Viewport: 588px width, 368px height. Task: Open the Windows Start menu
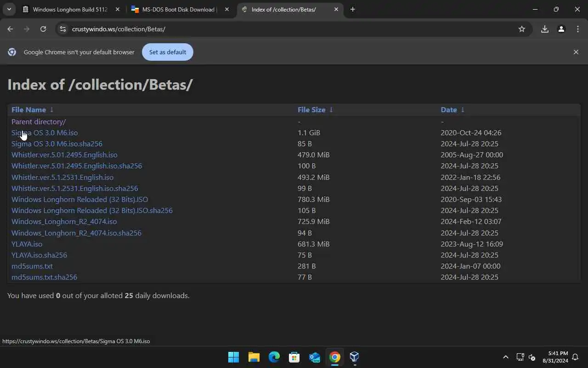(233, 357)
